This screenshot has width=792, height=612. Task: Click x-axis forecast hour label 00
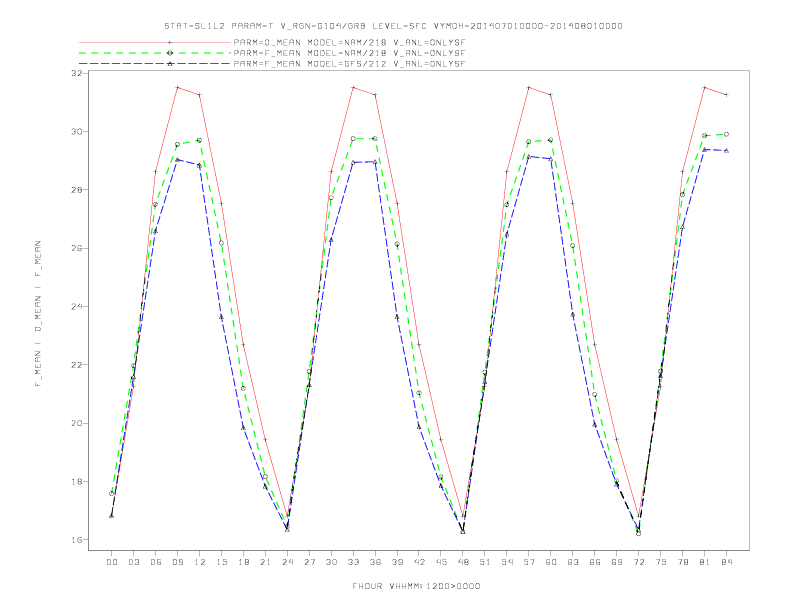pos(112,562)
